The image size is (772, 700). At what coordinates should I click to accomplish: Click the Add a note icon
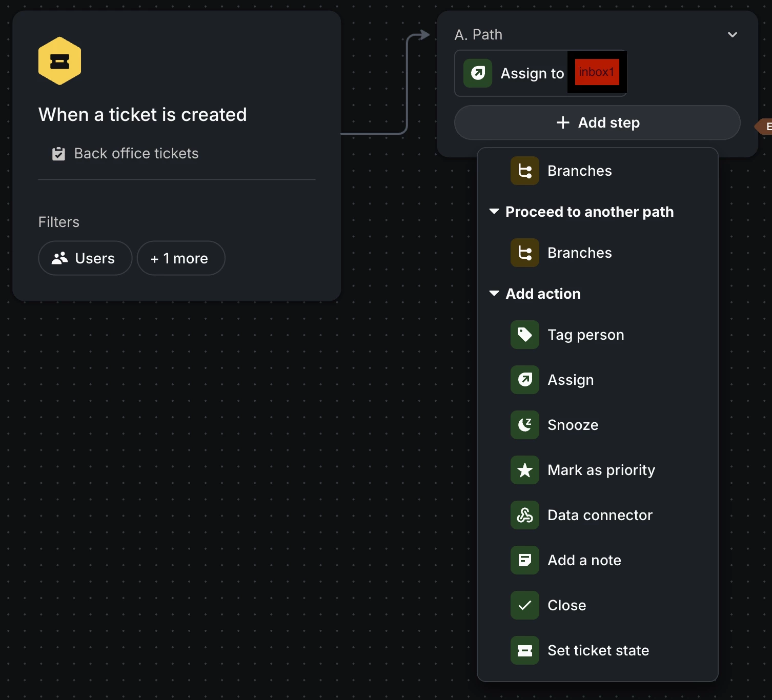click(x=524, y=560)
